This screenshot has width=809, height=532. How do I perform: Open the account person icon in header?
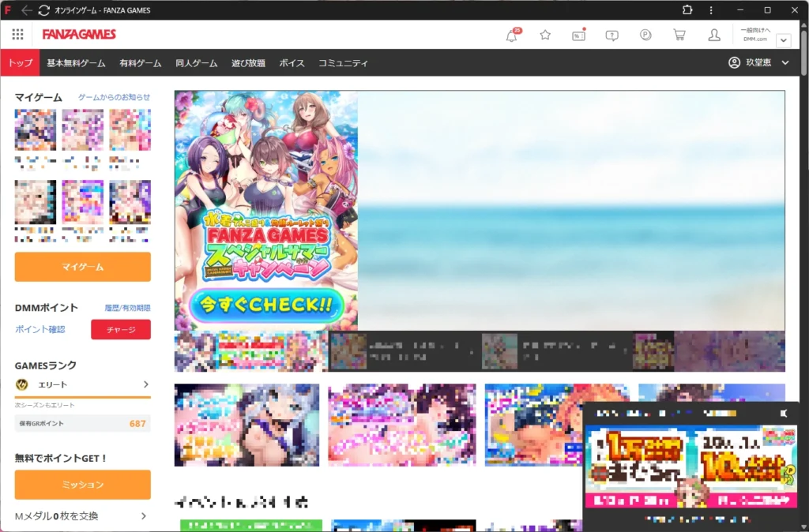coord(714,35)
